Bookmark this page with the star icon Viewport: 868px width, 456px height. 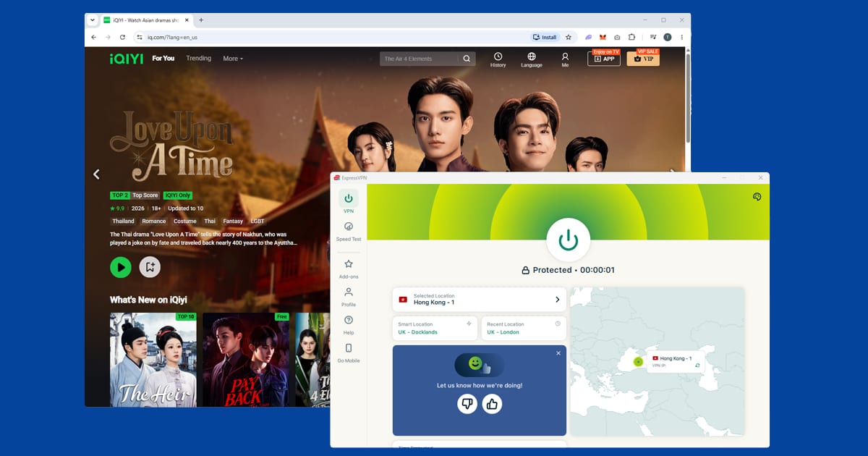click(x=569, y=37)
